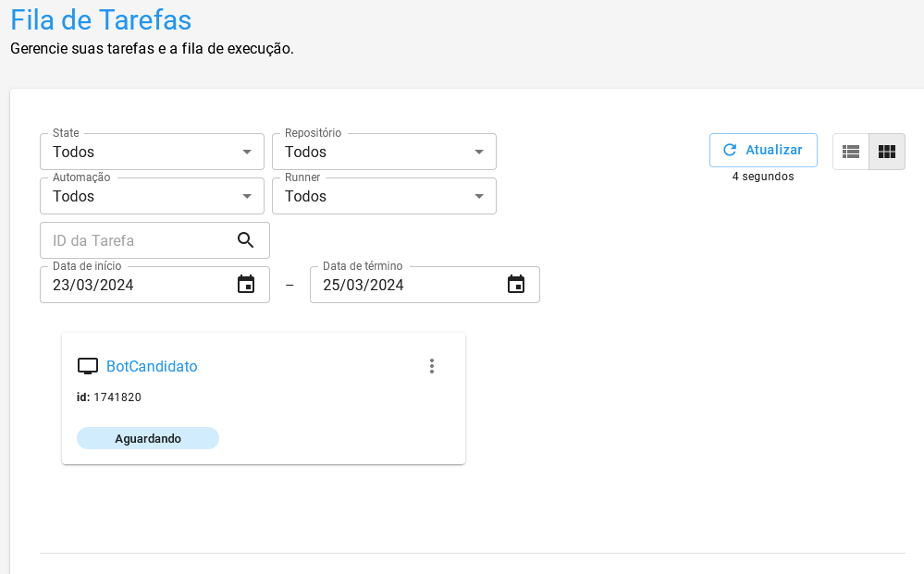Viewport: 924px width, 574px height.
Task: Click the monitor icon on the BotCandidato card
Action: coord(88,366)
